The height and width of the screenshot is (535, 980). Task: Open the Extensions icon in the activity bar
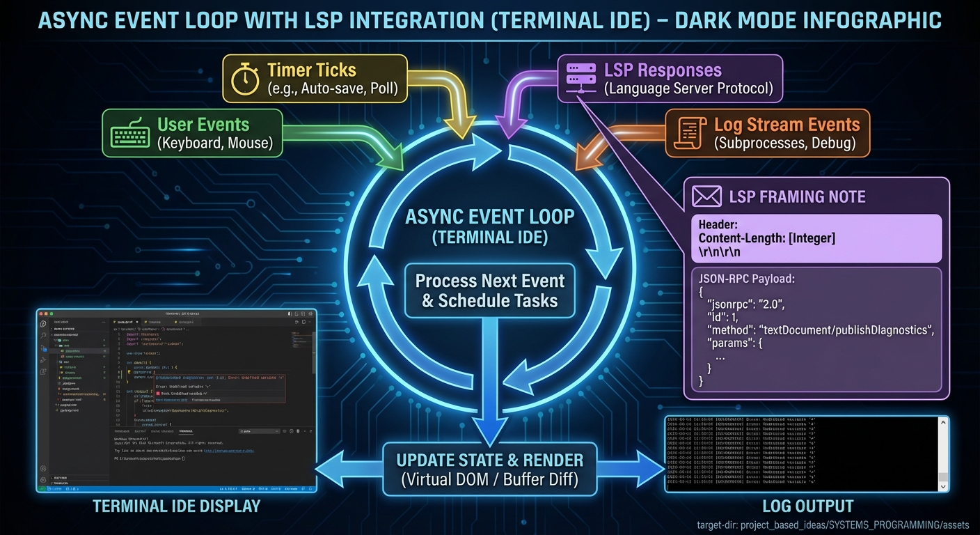pos(43,371)
